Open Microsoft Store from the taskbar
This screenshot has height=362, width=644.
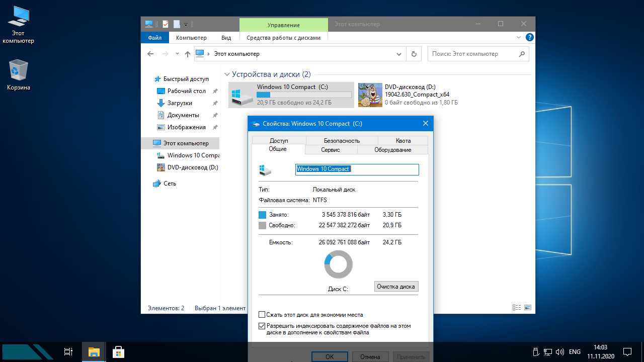(118, 352)
